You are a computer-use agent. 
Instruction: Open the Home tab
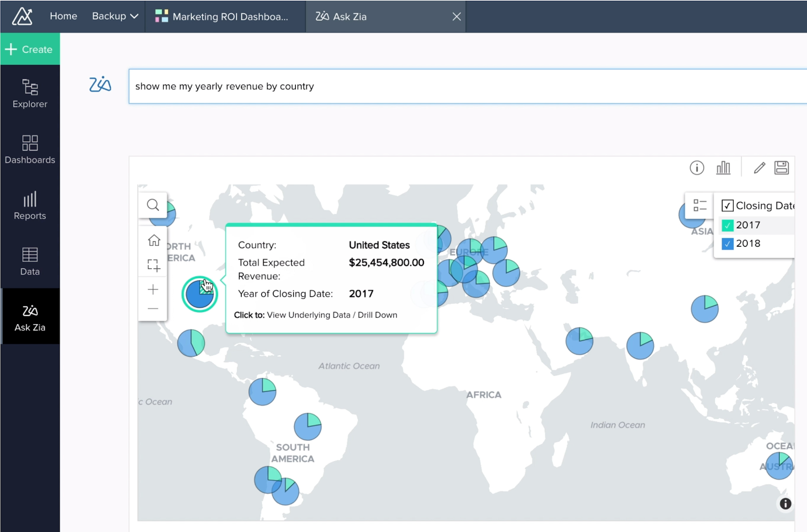pos(64,16)
